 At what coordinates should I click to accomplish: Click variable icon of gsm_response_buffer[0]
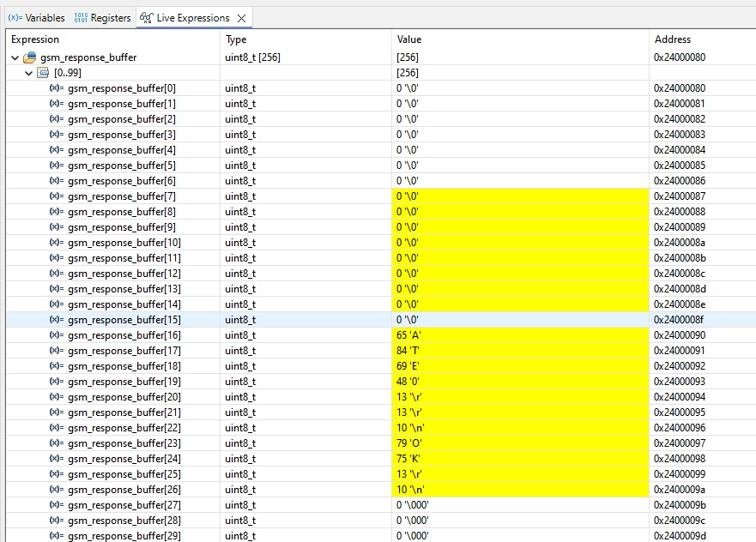[x=57, y=88]
